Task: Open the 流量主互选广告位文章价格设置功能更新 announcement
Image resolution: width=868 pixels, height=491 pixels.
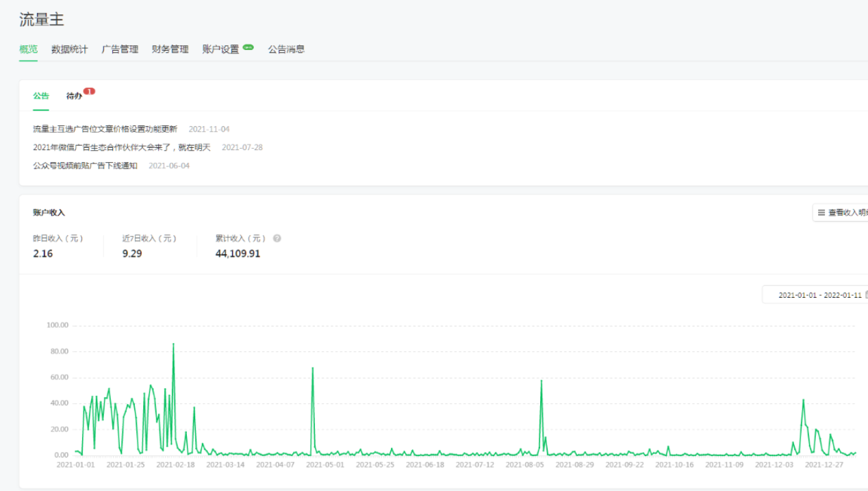Action: pyautogui.click(x=105, y=129)
